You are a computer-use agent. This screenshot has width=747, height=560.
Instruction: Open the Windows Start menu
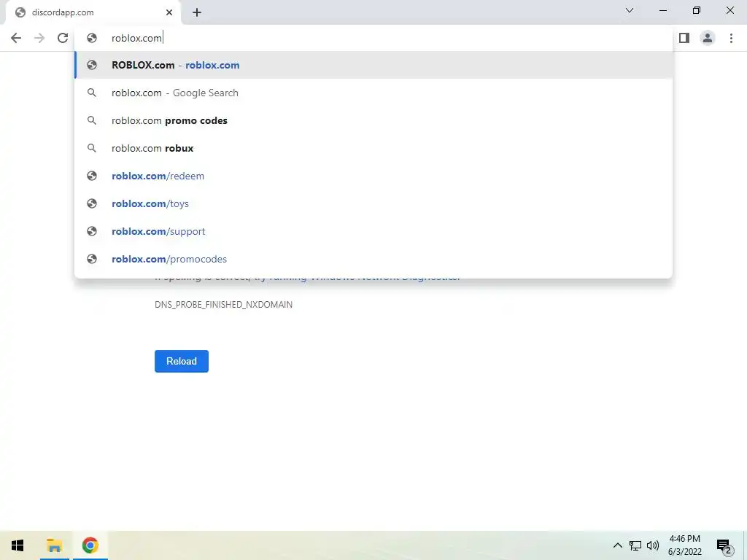pos(18,545)
